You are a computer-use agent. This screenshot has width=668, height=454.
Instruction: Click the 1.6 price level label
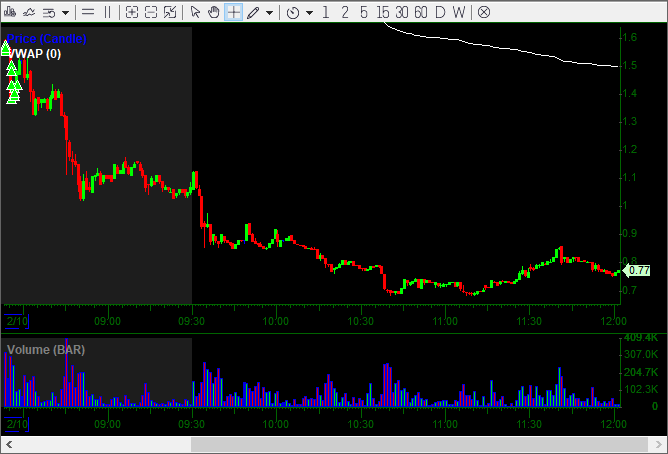pos(630,37)
